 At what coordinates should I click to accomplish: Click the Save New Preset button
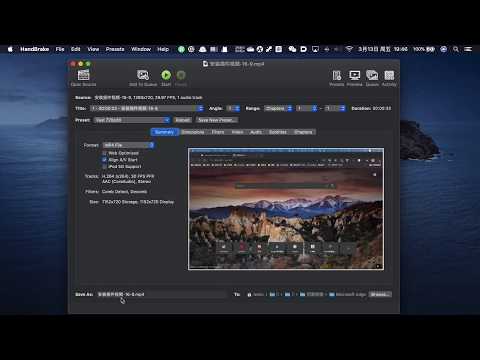pos(217,120)
